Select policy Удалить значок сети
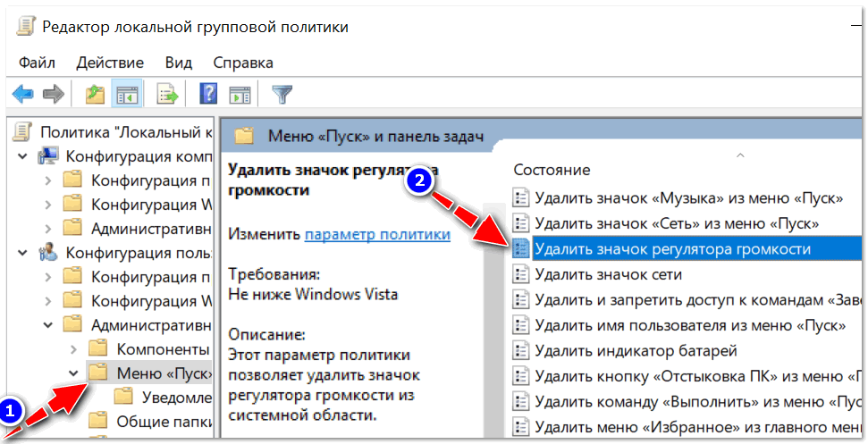 [608, 274]
